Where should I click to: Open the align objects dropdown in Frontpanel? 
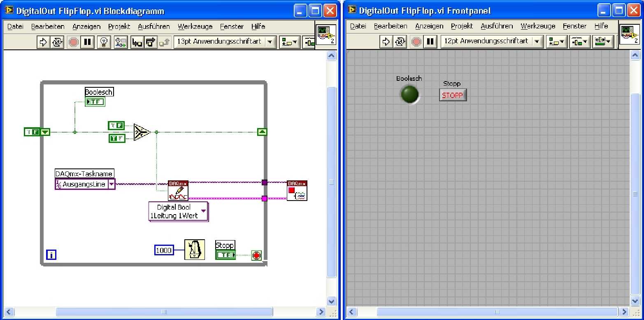coord(557,42)
